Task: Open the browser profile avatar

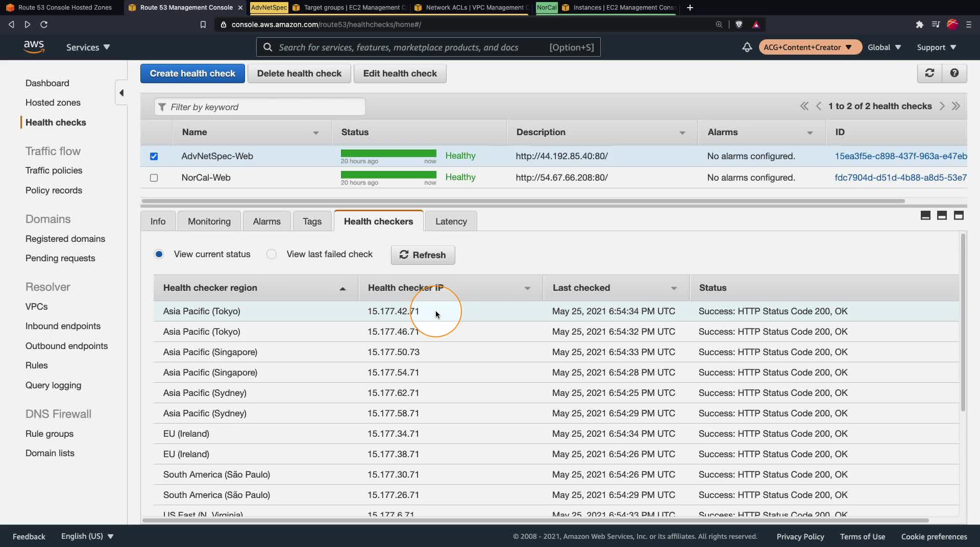Action: [952, 24]
